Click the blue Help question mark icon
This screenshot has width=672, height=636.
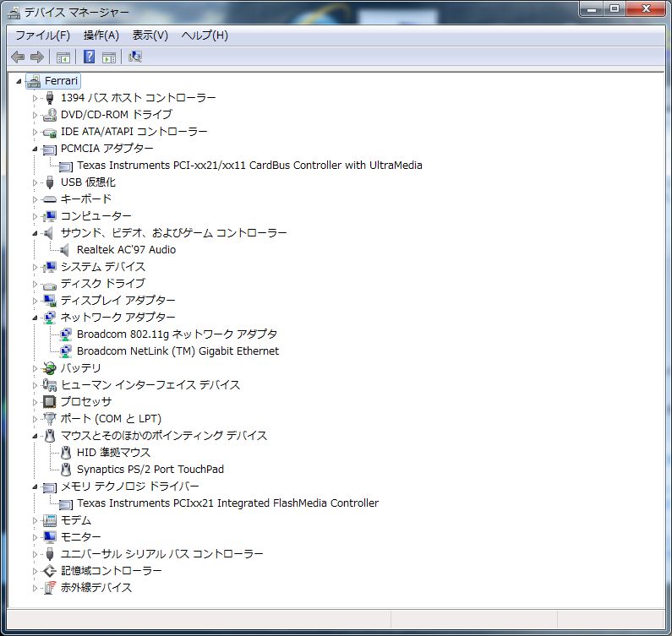click(x=89, y=57)
